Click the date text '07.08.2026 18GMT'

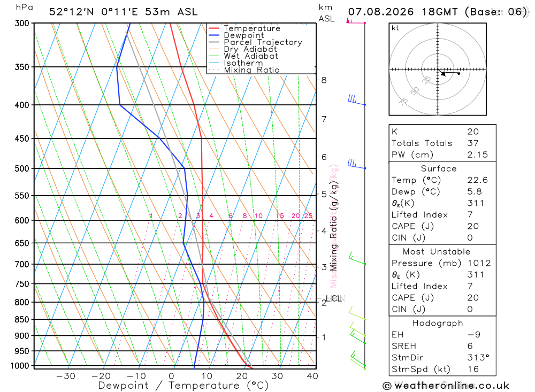(x=403, y=12)
